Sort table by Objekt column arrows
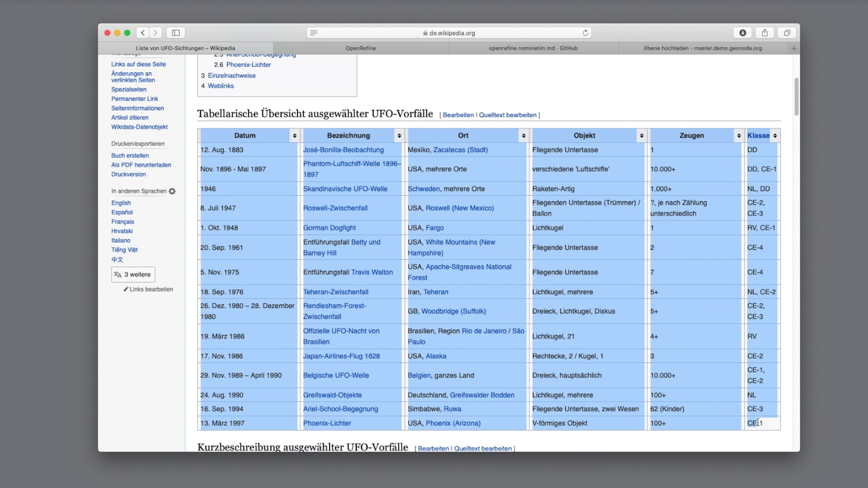868x488 pixels. [641, 136]
